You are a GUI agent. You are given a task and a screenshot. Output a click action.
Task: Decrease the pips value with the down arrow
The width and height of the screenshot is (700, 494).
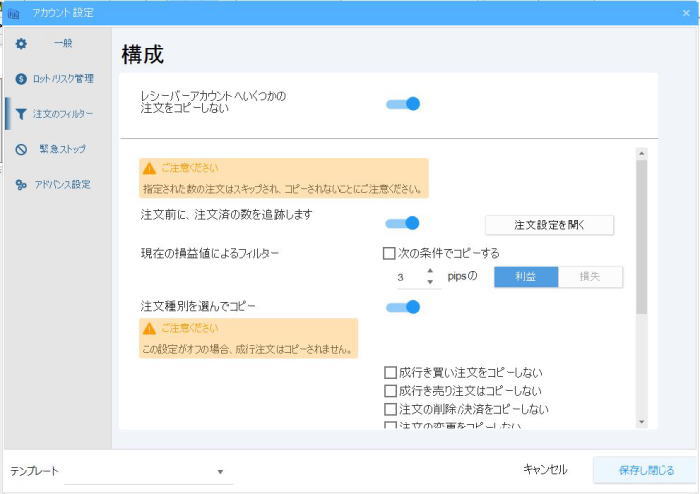(430, 282)
